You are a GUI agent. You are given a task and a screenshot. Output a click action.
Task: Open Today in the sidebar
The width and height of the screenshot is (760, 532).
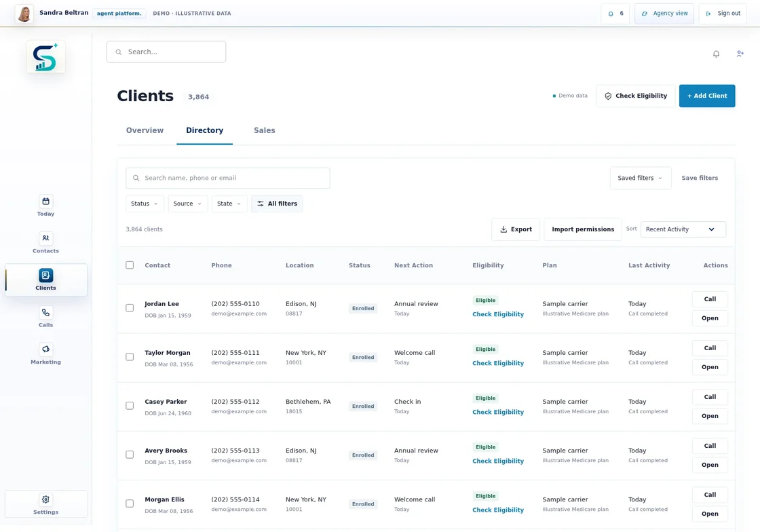click(x=45, y=206)
